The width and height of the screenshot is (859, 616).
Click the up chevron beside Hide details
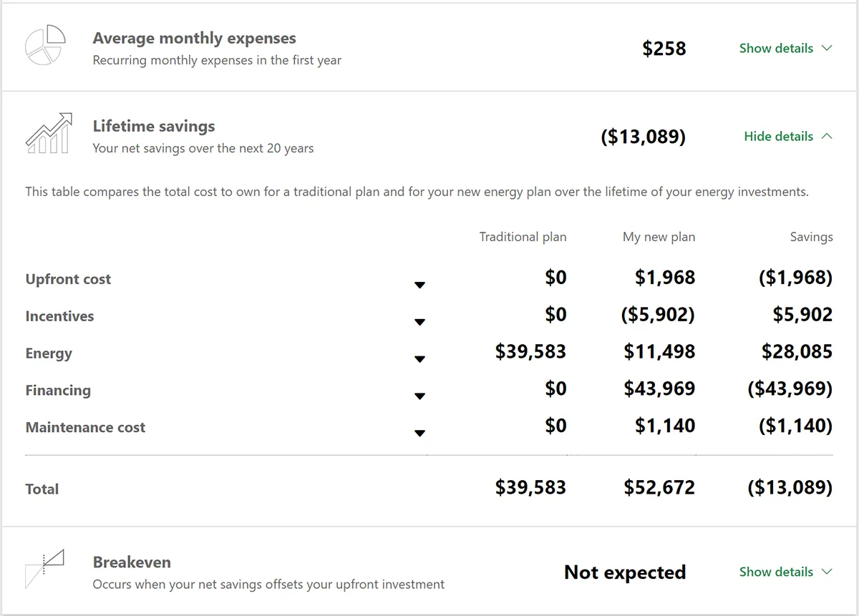(828, 136)
